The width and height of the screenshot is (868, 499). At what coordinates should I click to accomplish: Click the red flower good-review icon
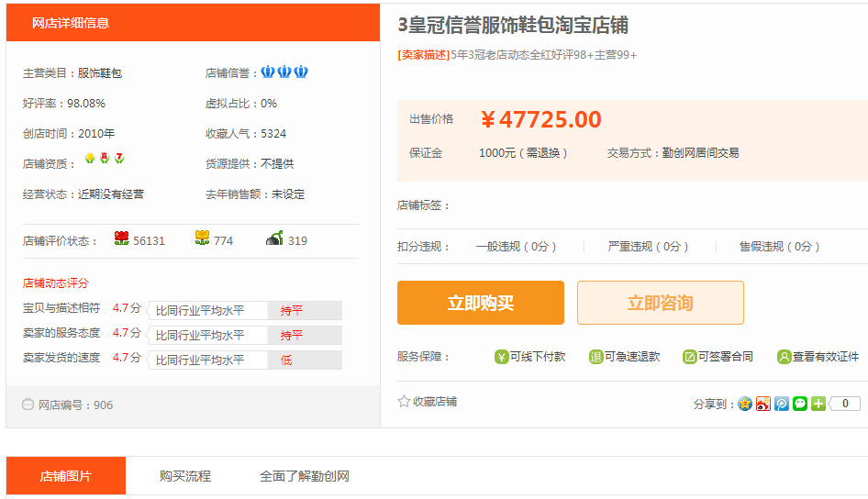(x=122, y=238)
